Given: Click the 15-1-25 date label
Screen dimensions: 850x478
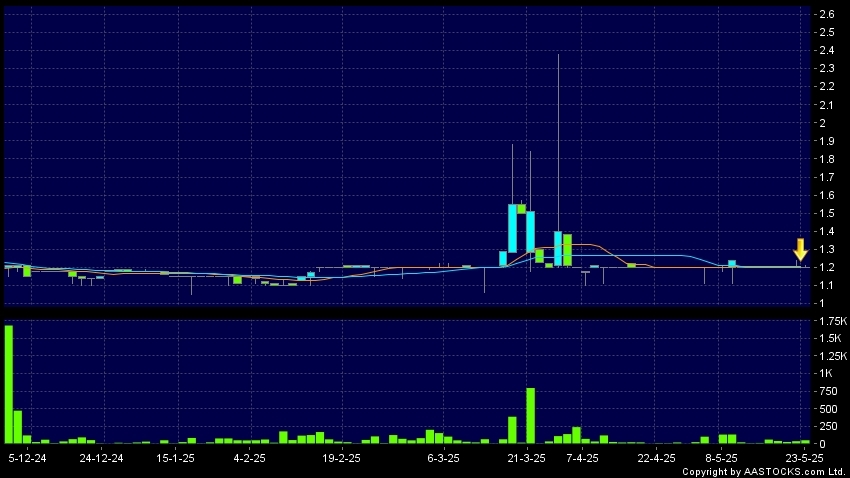Looking at the screenshot, I should point(175,458).
